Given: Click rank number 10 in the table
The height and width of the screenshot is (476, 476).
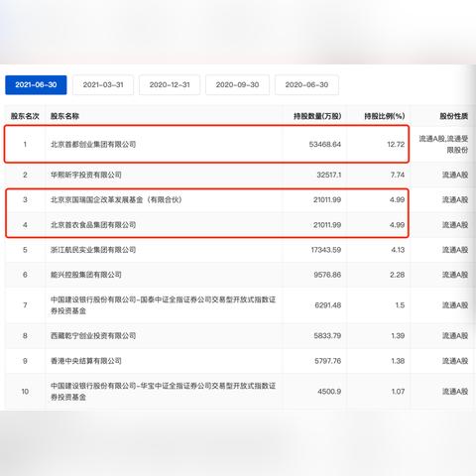Looking at the screenshot, I should click(x=25, y=392).
